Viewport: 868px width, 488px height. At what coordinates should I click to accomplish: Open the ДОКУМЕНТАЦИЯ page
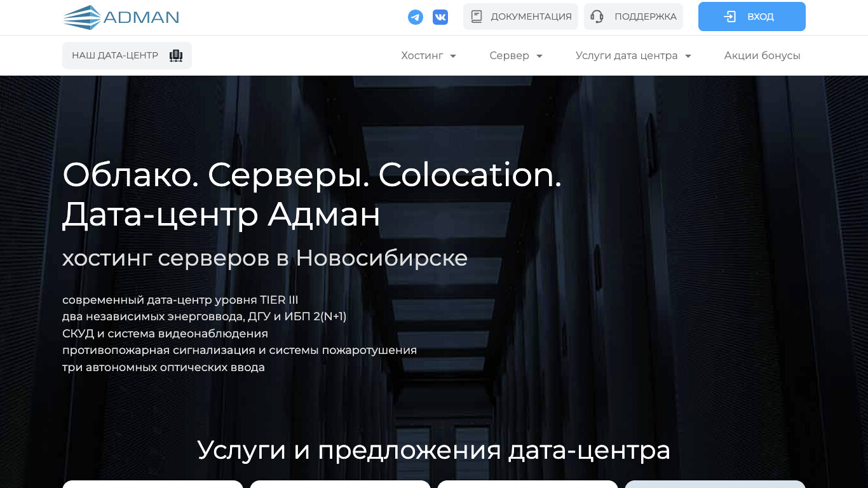click(x=520, y=16)
